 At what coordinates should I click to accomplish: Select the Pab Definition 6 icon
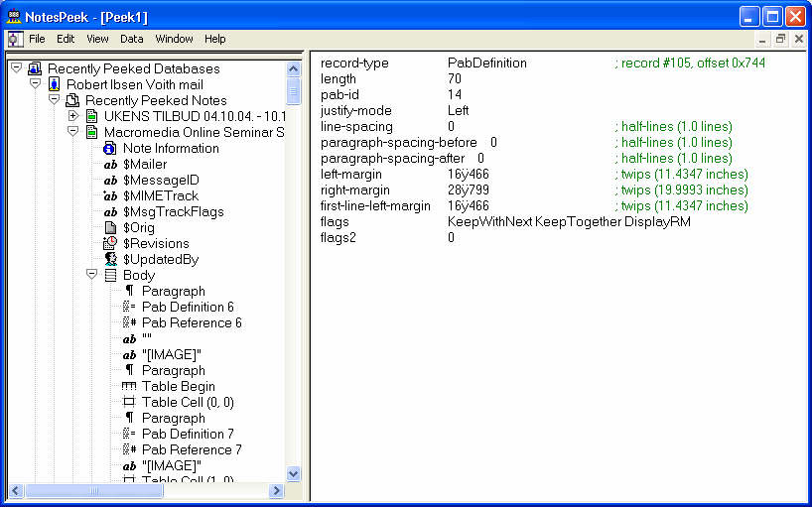[x=129, y=307]
